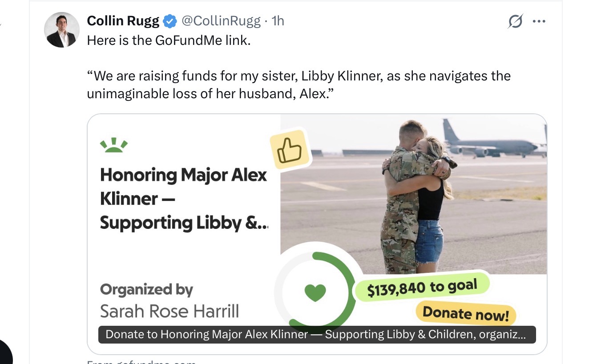The width and height of the screenshot is (589, 364).
Task: Click the green GoFundMe sunburst logo
Action: click(114, 145)
